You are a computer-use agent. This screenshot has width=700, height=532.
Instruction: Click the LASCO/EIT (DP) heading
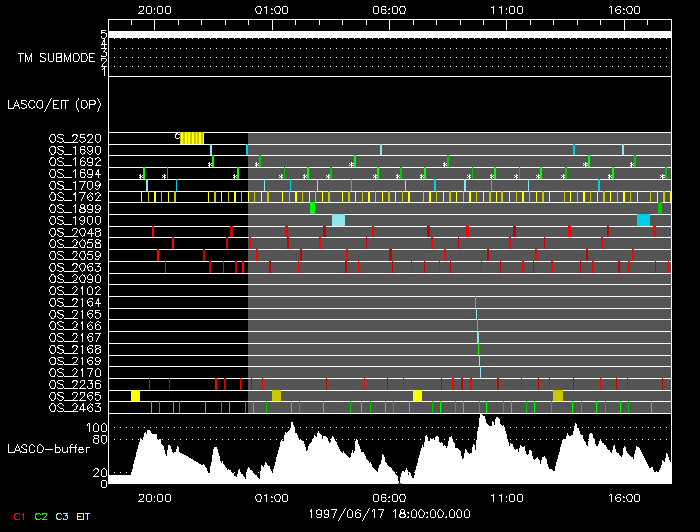click(x=53, y=104)
